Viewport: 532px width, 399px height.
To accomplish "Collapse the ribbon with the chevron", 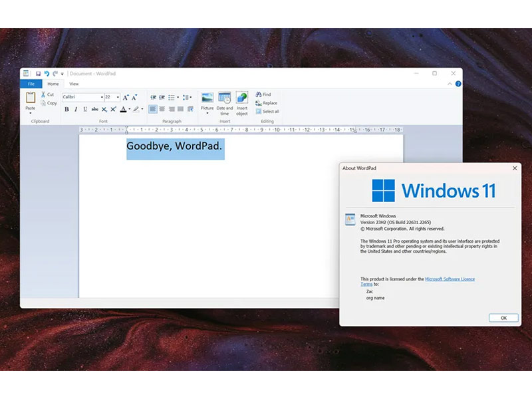I will tap(450, 84).
